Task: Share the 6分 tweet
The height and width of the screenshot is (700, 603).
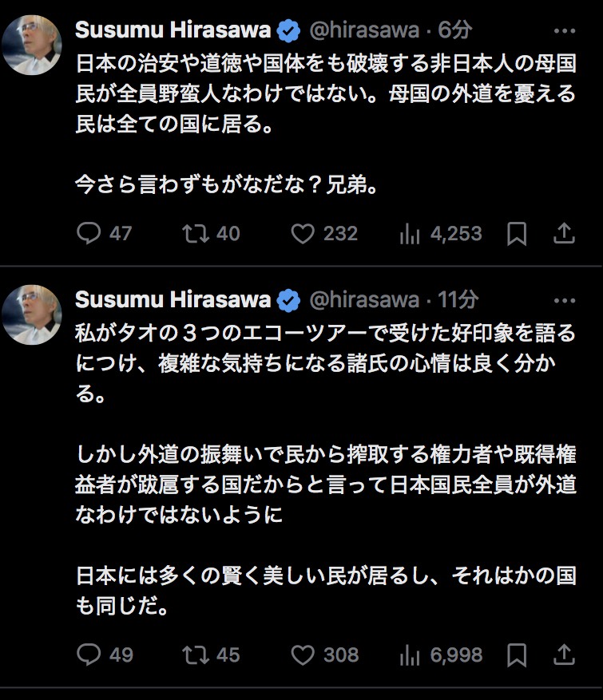Action: [x=564, y=233]
